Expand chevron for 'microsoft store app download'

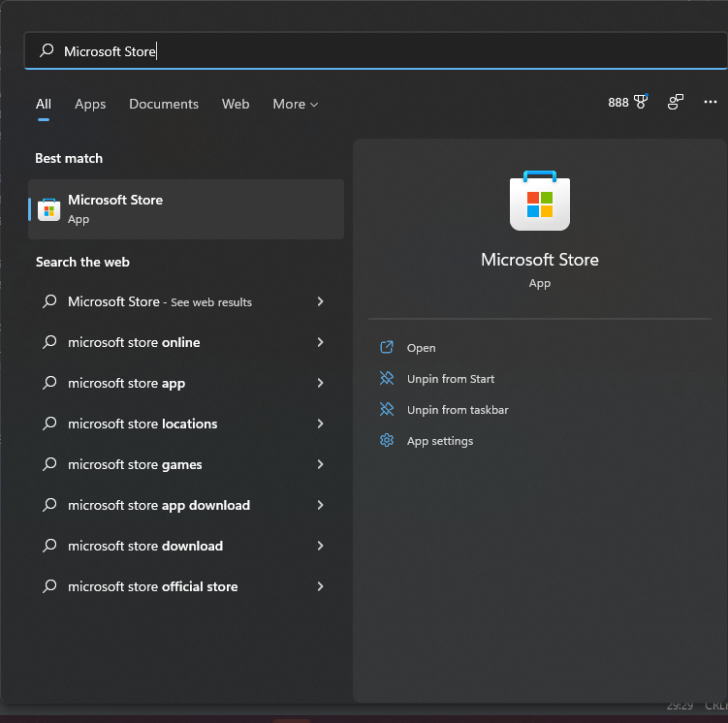(320, 505)
